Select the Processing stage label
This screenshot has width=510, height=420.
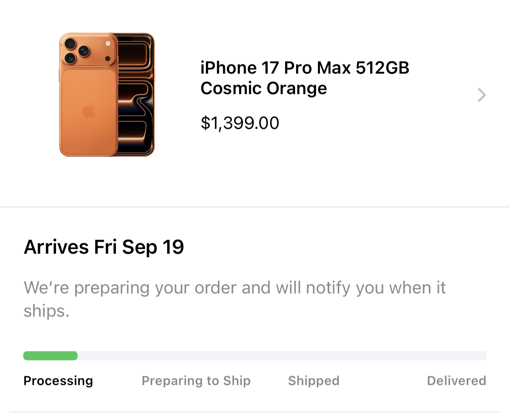point(58,381)
